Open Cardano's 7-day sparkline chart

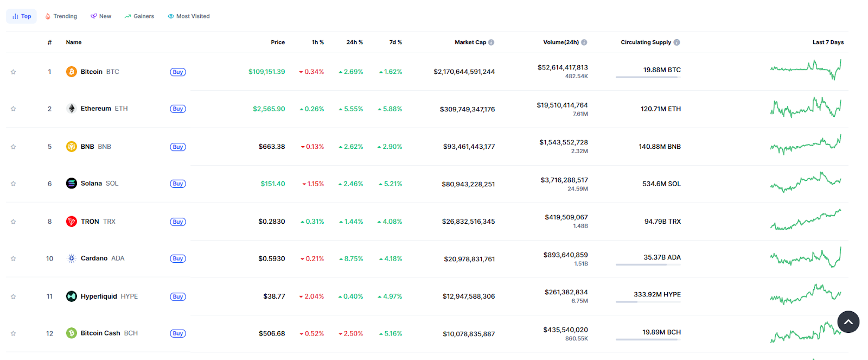tap(806, 257)
